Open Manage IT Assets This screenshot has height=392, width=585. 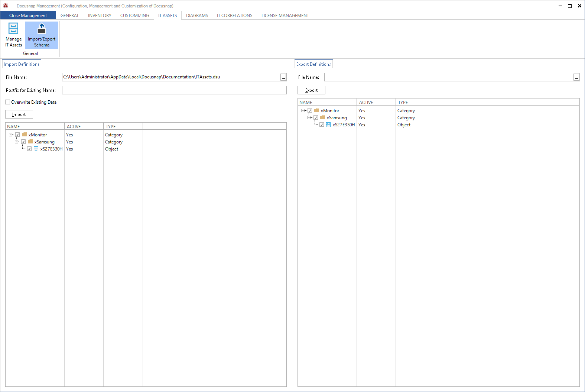(13, 35)
